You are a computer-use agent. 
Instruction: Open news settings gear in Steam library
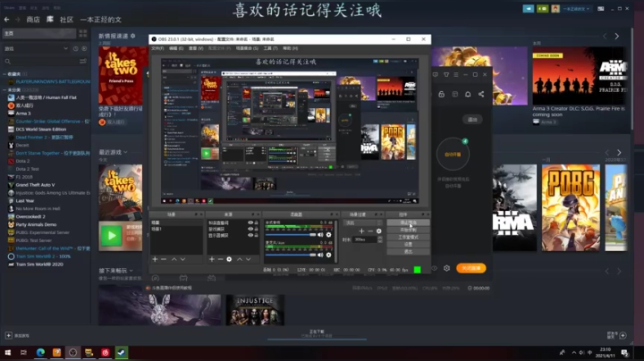click(132, 36)
